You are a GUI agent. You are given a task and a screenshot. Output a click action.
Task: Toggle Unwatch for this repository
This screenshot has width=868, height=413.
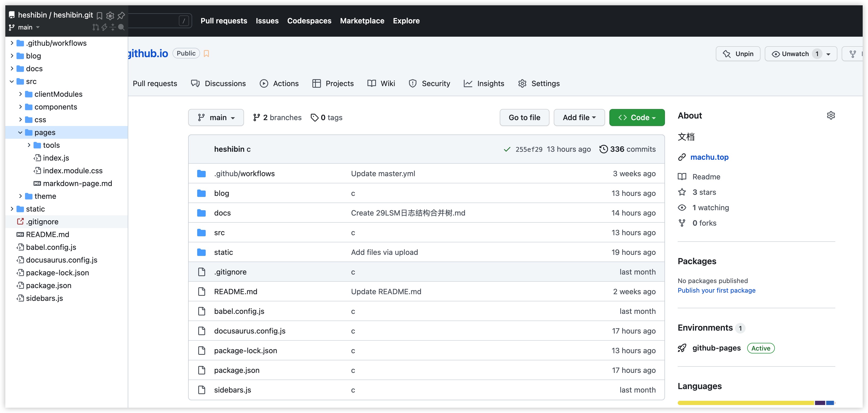tap(795, 54)
